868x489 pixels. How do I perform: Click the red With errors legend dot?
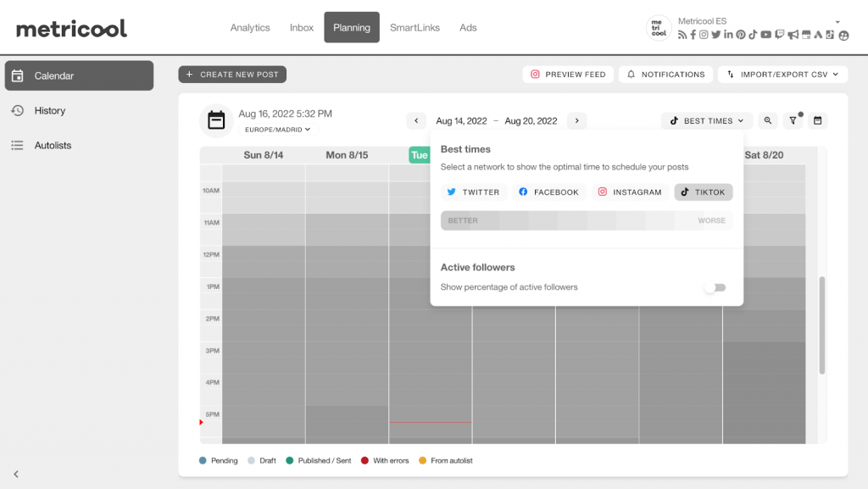[x=364, y=460]
